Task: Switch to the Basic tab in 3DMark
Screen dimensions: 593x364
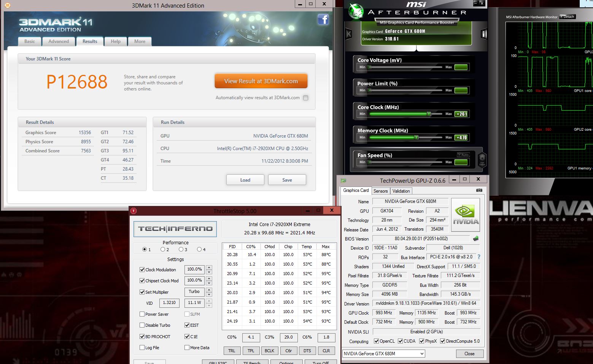Action: coord(30,41)
